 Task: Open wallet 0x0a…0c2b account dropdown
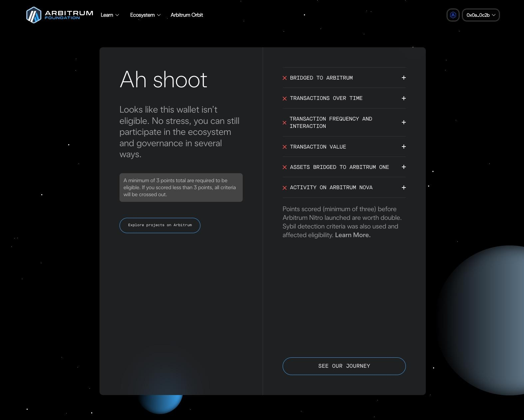point(481,15)
